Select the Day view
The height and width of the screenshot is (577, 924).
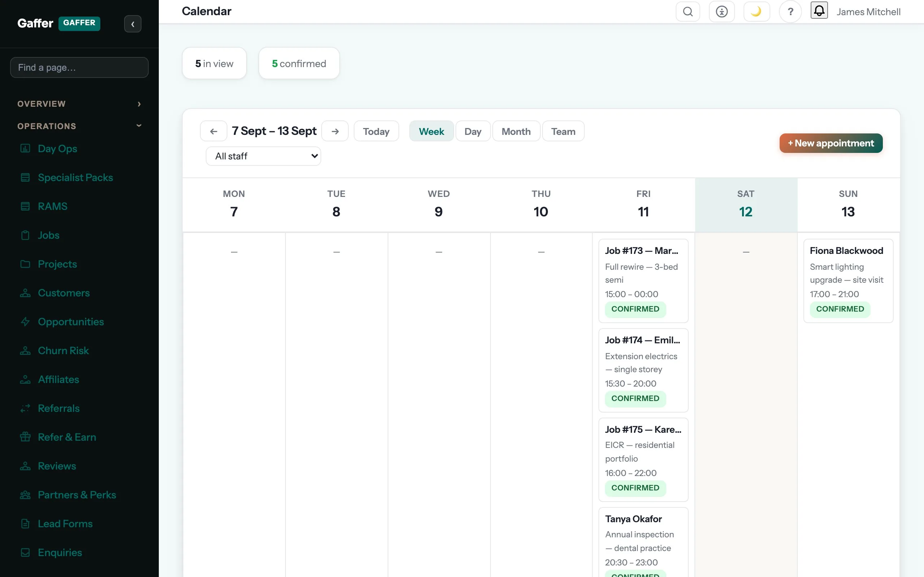click(x=473, y=131)
